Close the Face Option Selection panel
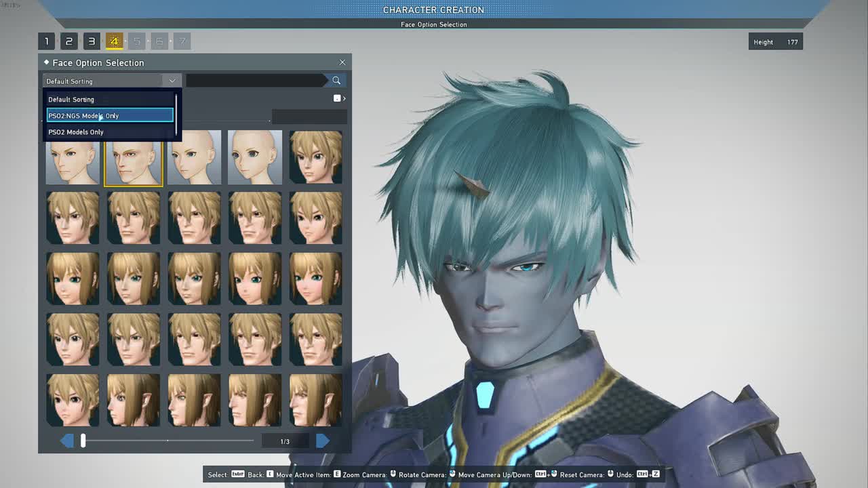868x488 pixels. point(342,62)
